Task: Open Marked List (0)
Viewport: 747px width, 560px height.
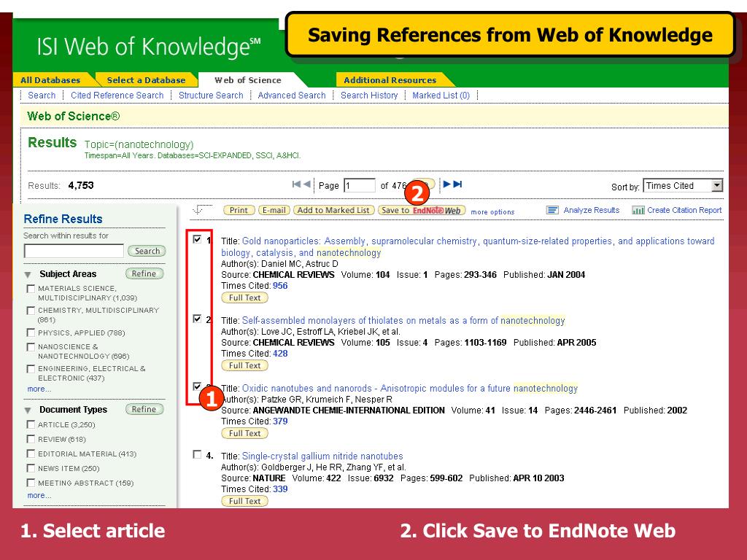Action: [441, 96]
